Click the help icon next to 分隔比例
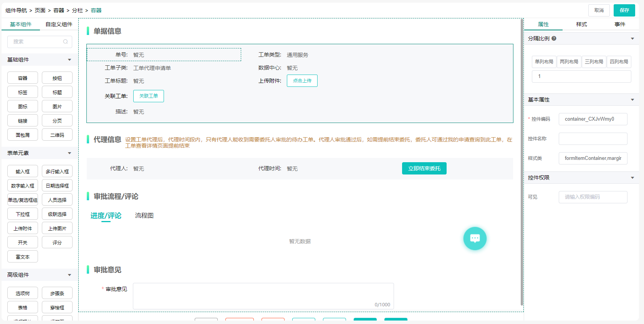644x324 pixels. pos(554,38)
